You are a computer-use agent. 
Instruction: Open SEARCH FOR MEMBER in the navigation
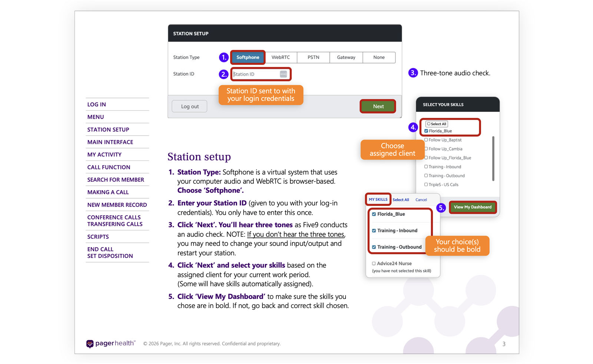pyautogui.click(x=116, y=180)
